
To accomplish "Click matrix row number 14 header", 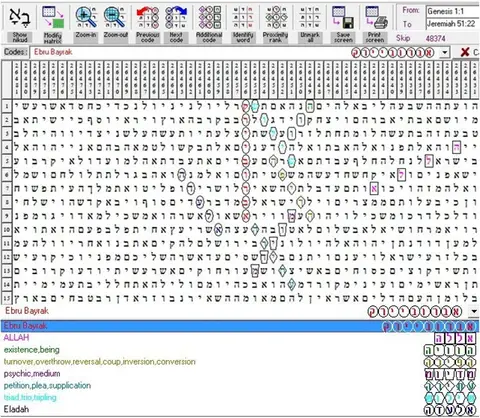I will [7, 285].
